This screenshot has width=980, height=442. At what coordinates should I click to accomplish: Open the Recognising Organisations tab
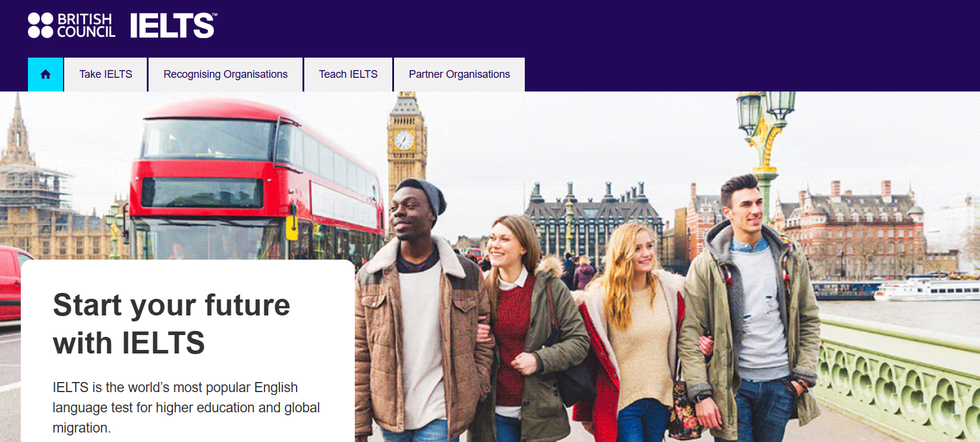(225, 74)
